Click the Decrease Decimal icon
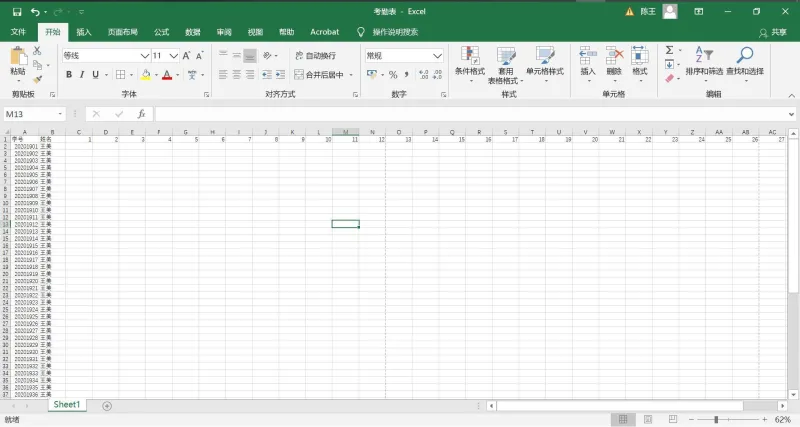The image size is (800, 427). tap(437, 74)
